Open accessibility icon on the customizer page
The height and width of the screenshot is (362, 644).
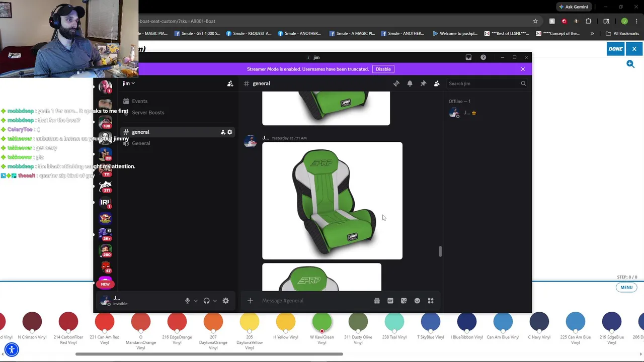click(x=12, y=349)
